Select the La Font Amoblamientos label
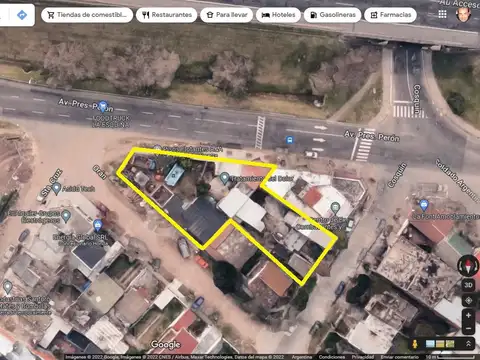This screenshot has height=360, width=480. [x=446, y=217]
